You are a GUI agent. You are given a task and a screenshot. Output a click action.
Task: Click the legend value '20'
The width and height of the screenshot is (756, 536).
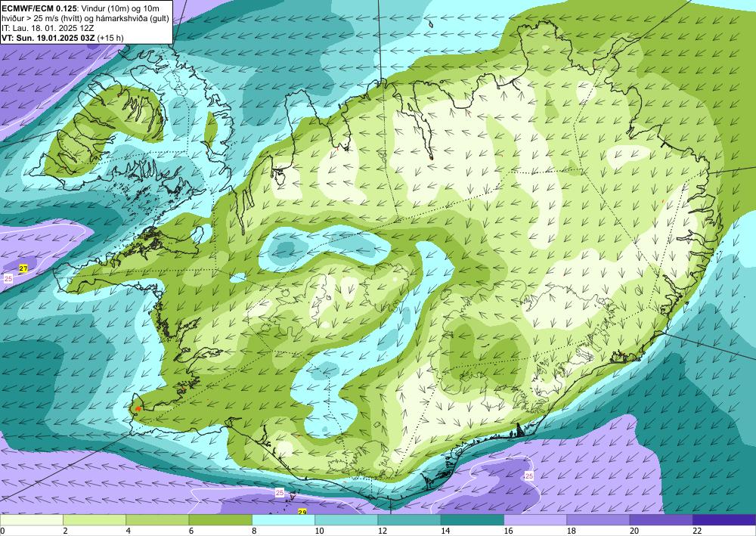[x=634, y=531]
